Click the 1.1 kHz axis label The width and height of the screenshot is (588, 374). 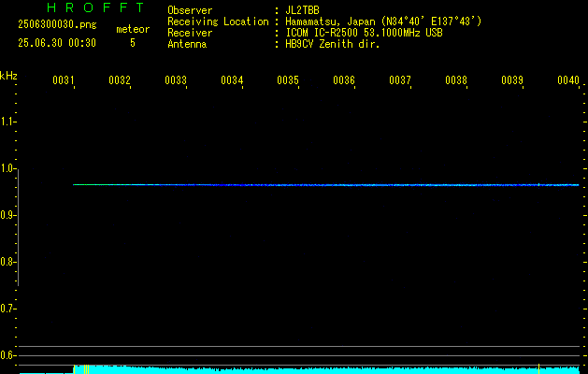click(x=7, y=122)
